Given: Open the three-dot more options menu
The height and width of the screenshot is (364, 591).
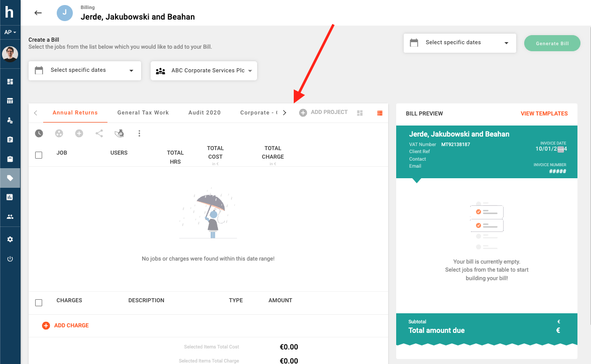Looking at the screenshot, I should point(139,134).
